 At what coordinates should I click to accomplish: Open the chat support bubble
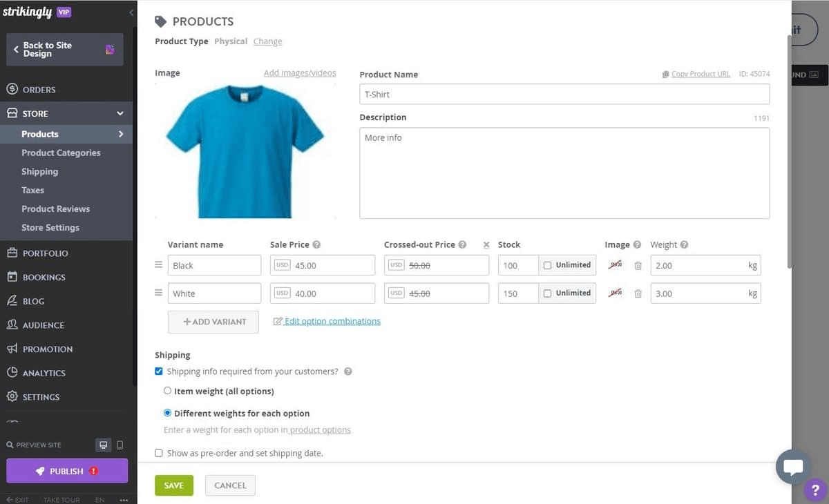[793, 467]
